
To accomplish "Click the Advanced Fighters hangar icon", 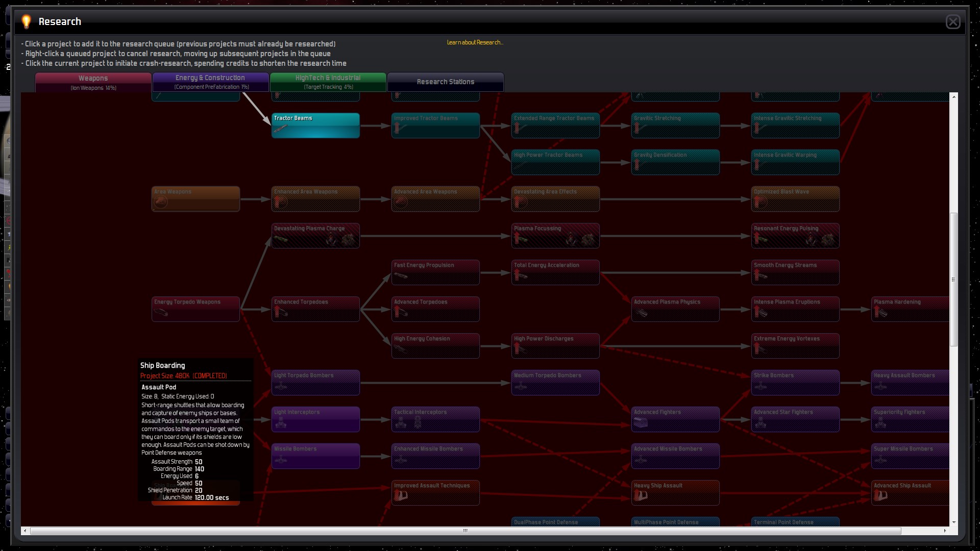I will click(x=640, y=422).
